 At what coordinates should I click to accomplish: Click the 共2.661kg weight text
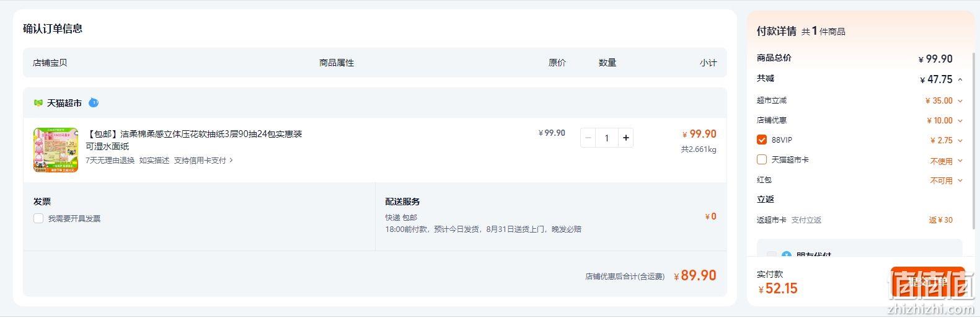tap(699, 149)
